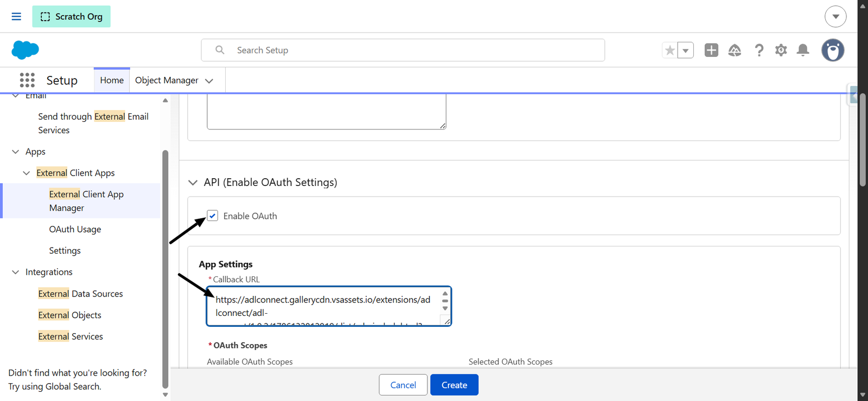This screenshot has height=401, width=868.
Task: Open the App Launcher dots grid
Action: (x=27, y=80)
